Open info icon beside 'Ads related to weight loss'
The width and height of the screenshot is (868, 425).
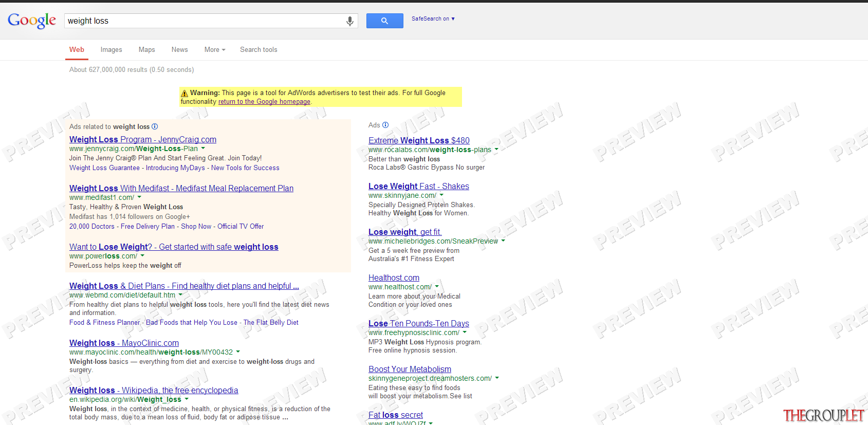click(155, 126)
